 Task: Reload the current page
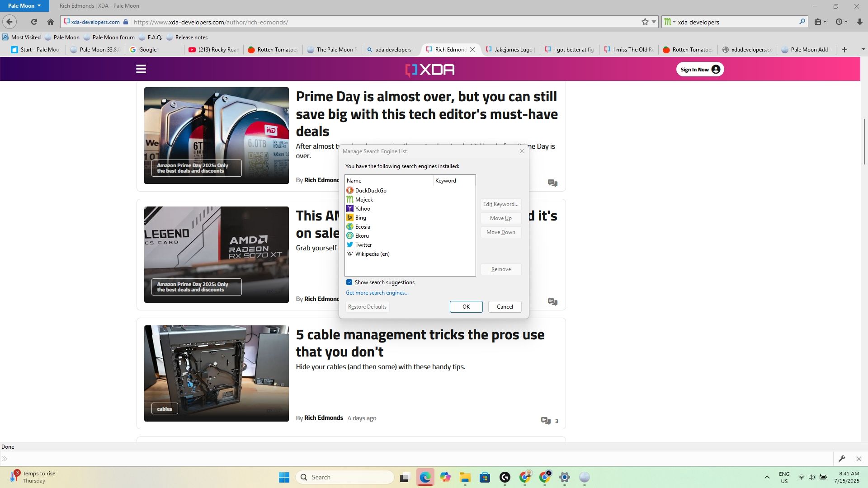pyautogui.click(x=34, y=22)
